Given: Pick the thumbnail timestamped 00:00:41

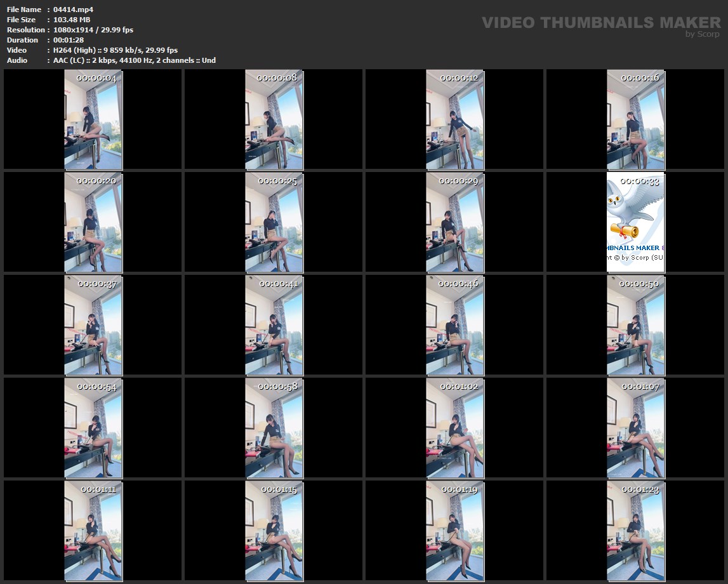Looking at the screenshot, I should [274, 326].
